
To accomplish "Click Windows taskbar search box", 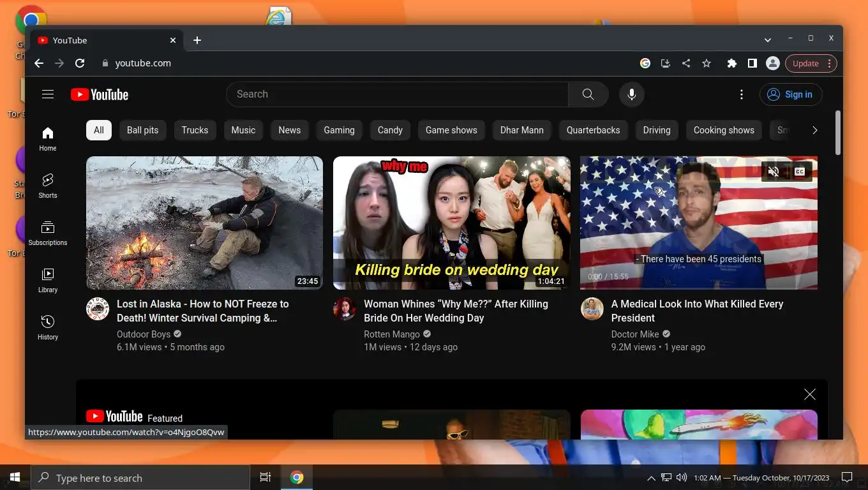I will coord(140,478).
